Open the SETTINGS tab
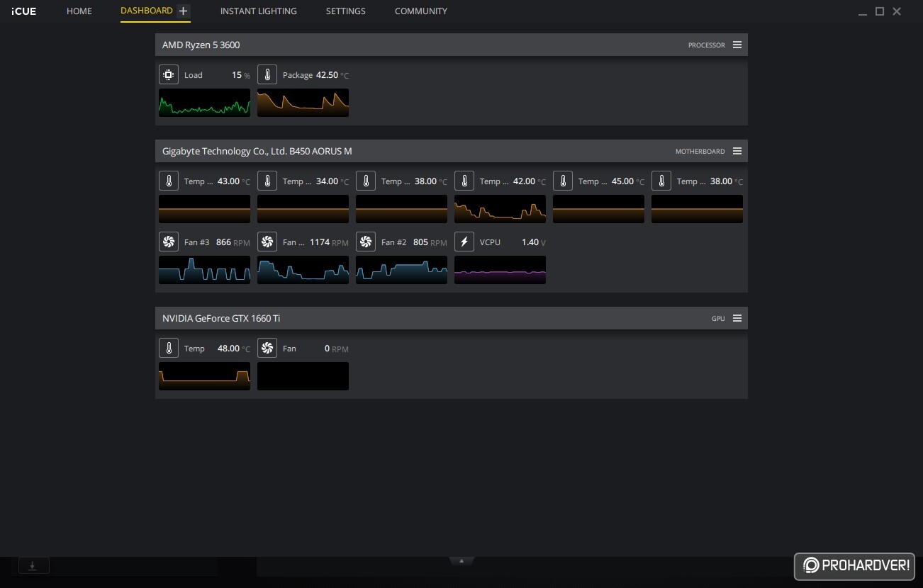 (346, 11)
